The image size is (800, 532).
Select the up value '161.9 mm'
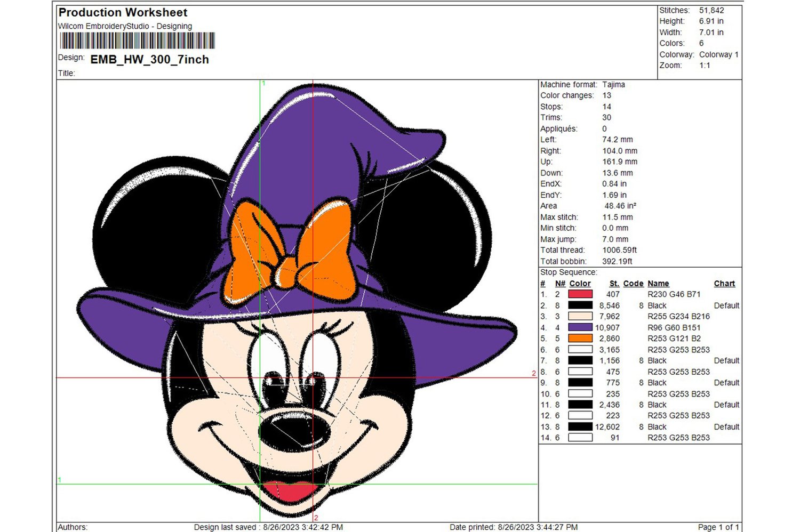(x=620, y=162)
